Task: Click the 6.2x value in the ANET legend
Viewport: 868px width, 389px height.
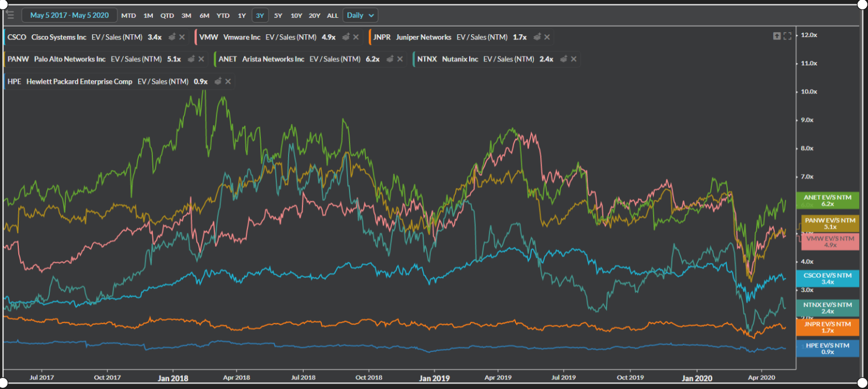Action: tap(372, 59)
